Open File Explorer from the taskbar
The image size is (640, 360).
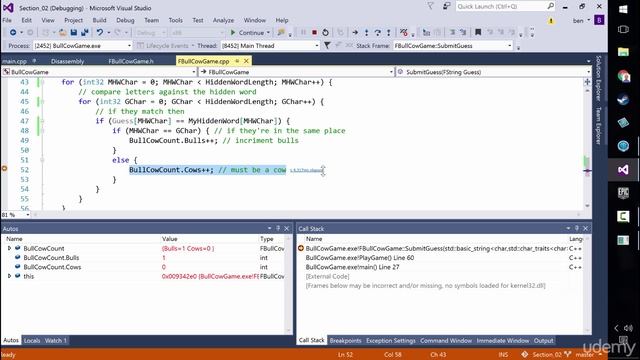point(623,52)
